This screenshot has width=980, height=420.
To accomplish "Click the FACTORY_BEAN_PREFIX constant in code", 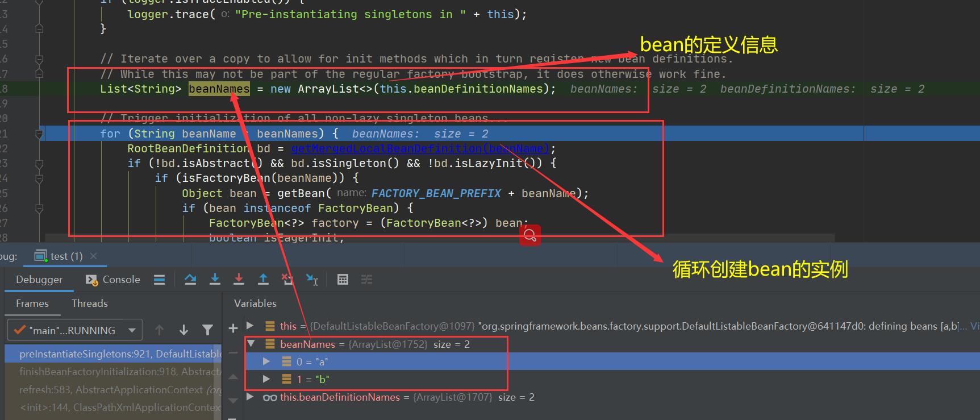I will (x=436, y=193).
